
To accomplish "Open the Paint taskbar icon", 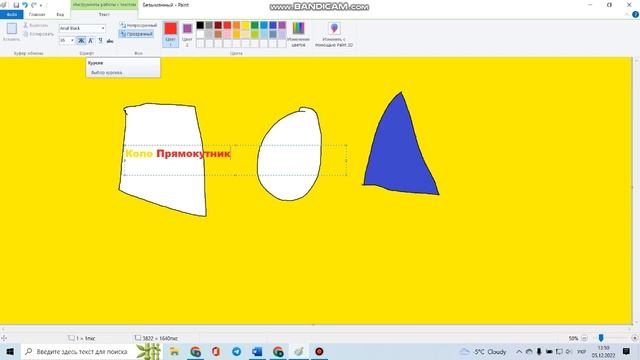I will (299, 351).
